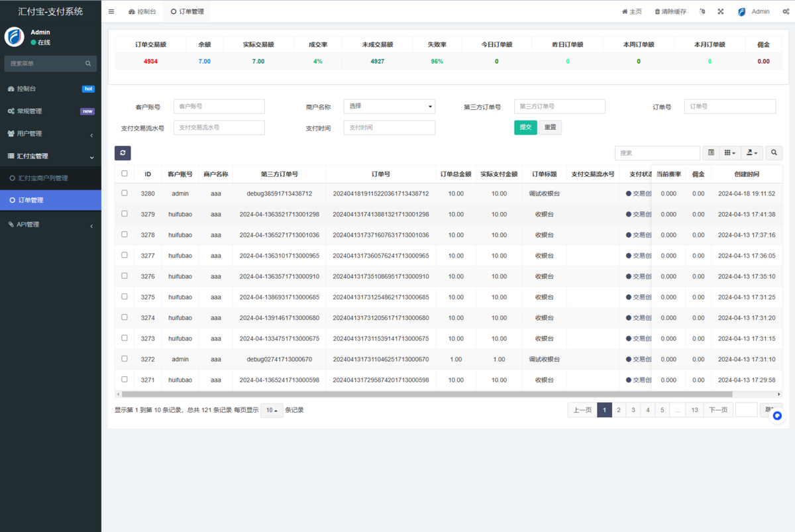Focus the 客户账号 input field
The image size is (795, 532).
tap(219, 106)
